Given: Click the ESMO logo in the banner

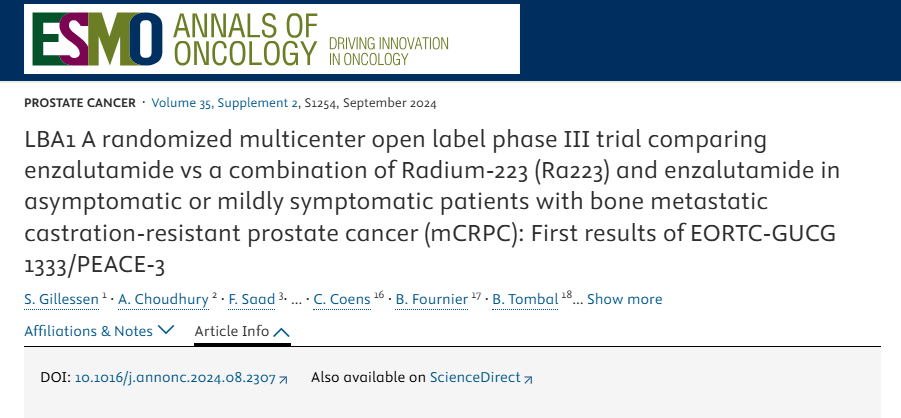Looking at the screenshot, I should click(x=97, y=39).
